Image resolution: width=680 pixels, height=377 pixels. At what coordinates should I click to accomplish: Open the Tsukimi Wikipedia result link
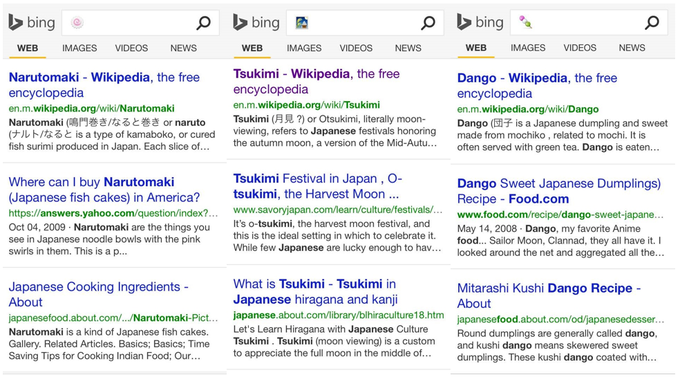point(316,82)
